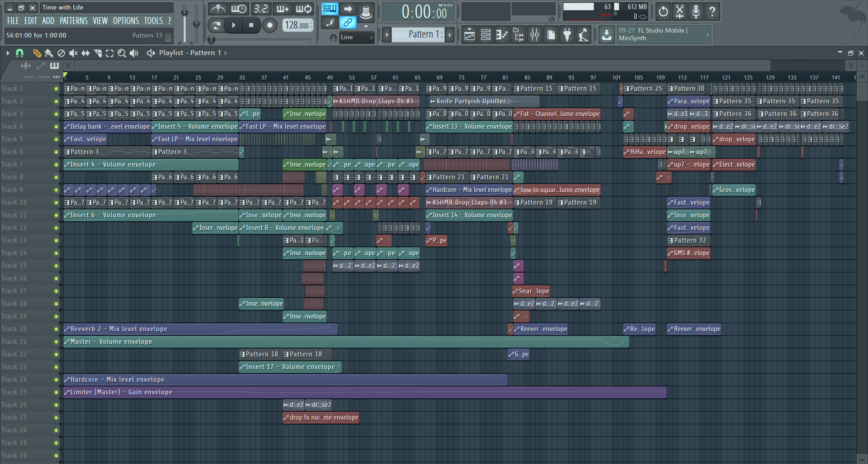Toggle the metronome icon
The width and height of the screenshot is (868, 464).
click(218, 9)
